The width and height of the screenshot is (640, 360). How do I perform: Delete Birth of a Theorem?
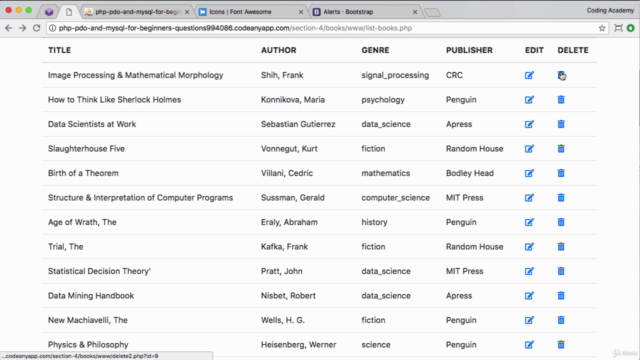(561, 173)
